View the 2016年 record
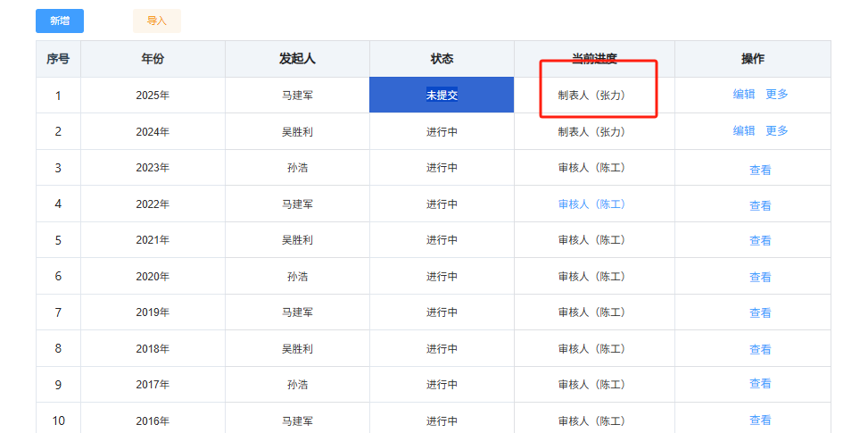 tap(760, 421)
